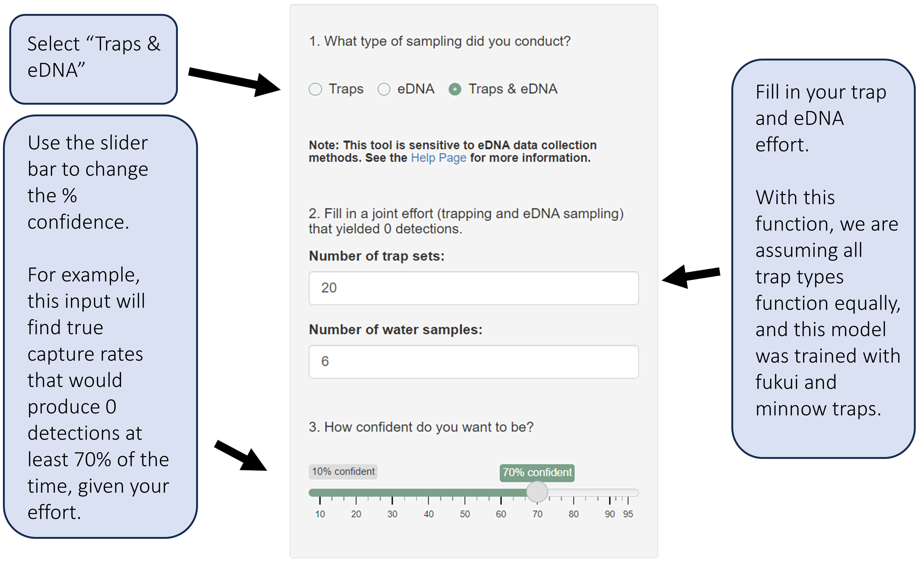Grab the confidence slider handle
This screenshot has height=561, width=924.
coord(537,492)
